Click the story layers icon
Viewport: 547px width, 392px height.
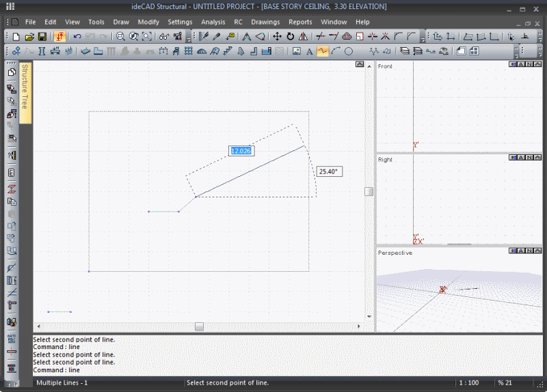coord(405,52)
